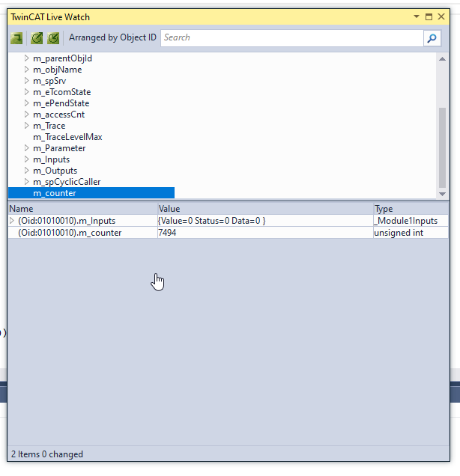The width and height of the screenshot is (460, 476).
Task: Click the tree scrollbar up arrow
Action: 442,59
